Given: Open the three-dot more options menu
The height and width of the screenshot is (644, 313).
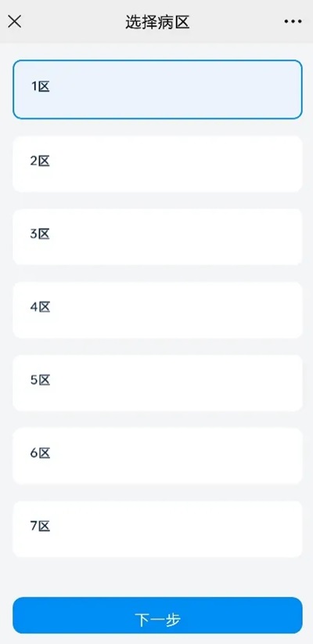Looking at the screenshot, I should (293, 22).
